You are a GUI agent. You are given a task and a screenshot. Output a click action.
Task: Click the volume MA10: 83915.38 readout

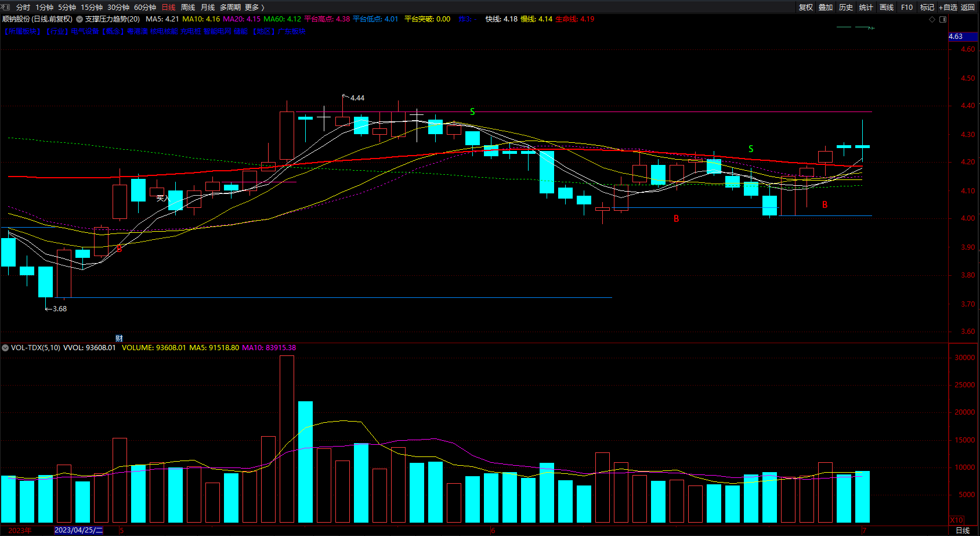click(269, 348)
